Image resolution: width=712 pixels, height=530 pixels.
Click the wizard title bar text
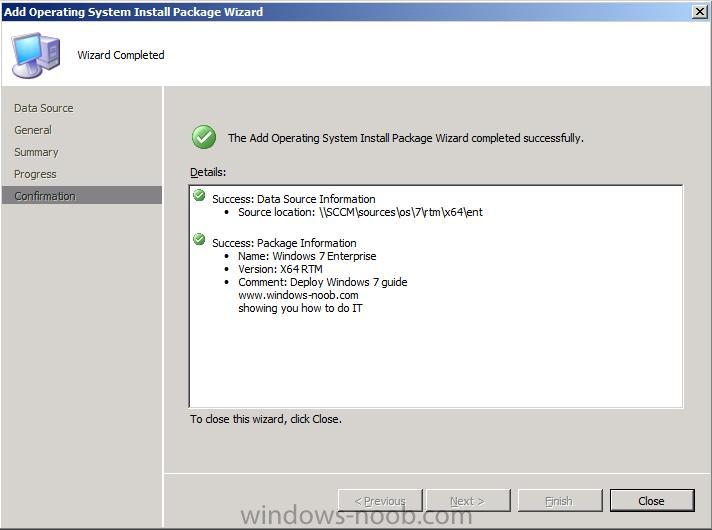pos(134,12)
